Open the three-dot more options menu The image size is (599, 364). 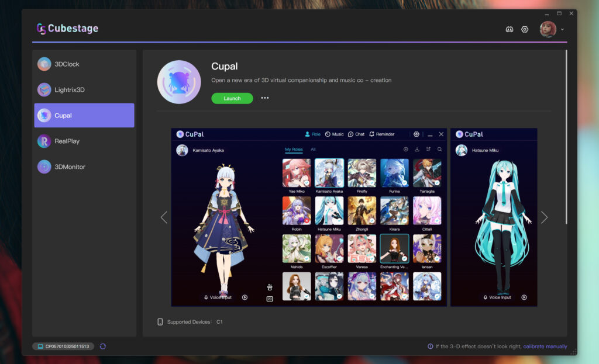pos(265,98)
